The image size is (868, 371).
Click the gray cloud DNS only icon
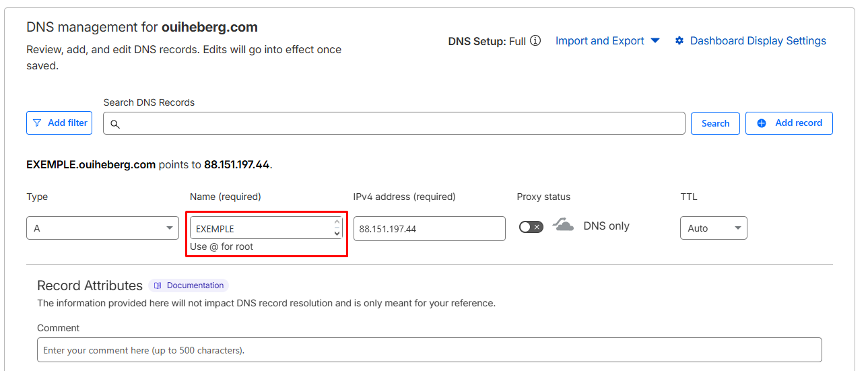click(563, 225)
